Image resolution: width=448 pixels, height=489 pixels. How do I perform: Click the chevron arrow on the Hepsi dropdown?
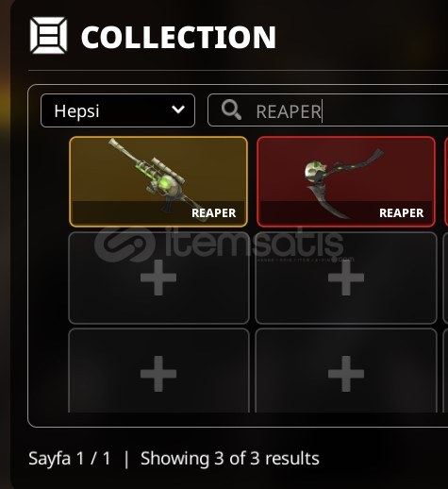pos(178,110)
